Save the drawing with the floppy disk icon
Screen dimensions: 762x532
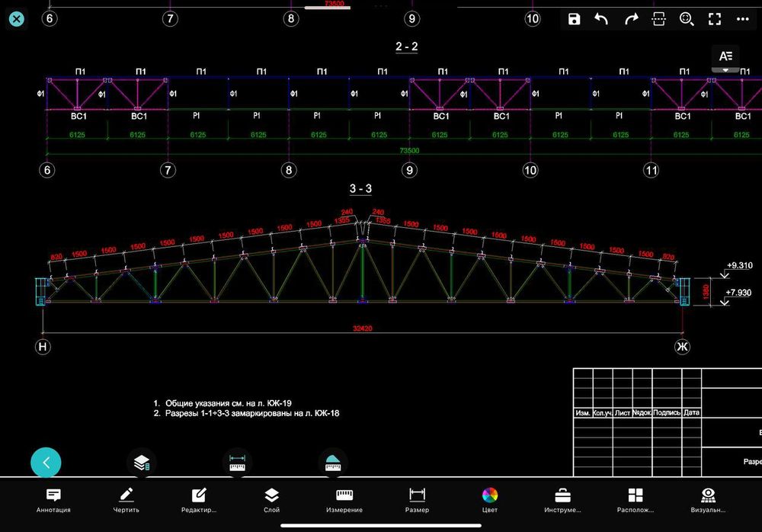[574, 19]
